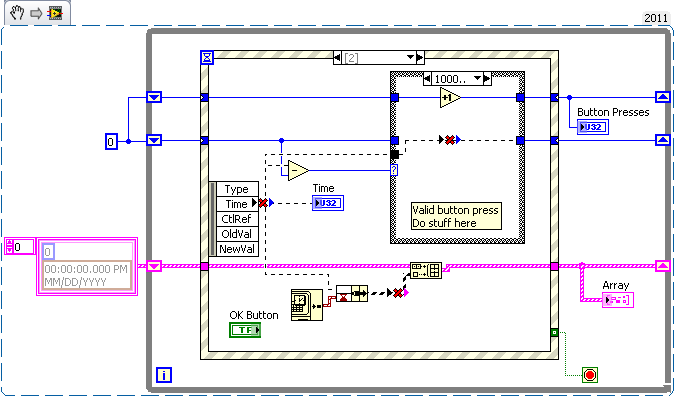Select the VI snippet icon at top
This screenshot has height=397, width=675.
point(55,13)
